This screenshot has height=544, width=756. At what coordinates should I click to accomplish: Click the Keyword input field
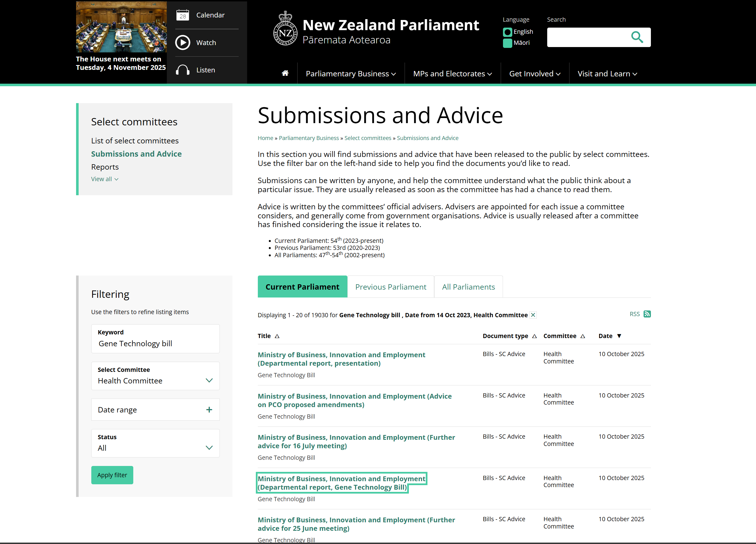(x=155, y=343)
